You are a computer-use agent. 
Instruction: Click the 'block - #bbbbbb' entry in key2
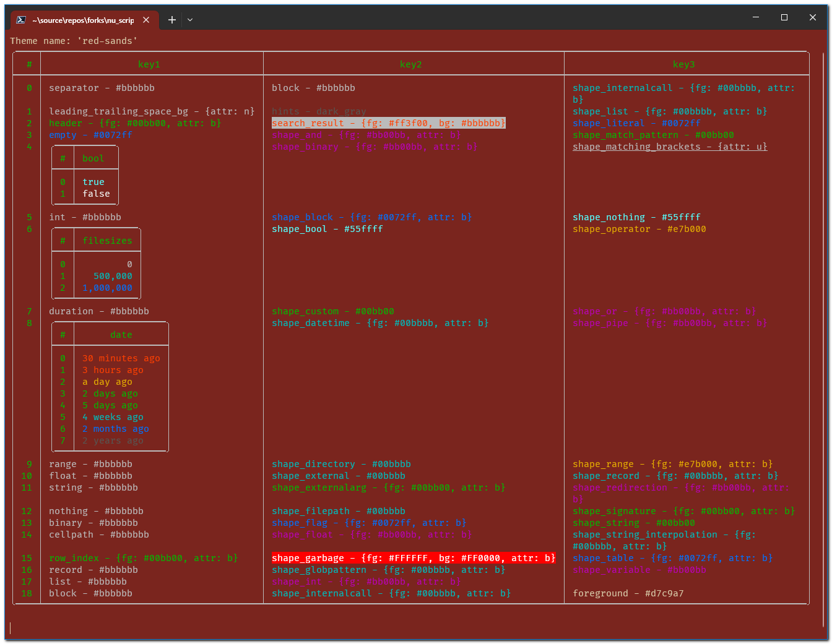(x=313, y=88)
